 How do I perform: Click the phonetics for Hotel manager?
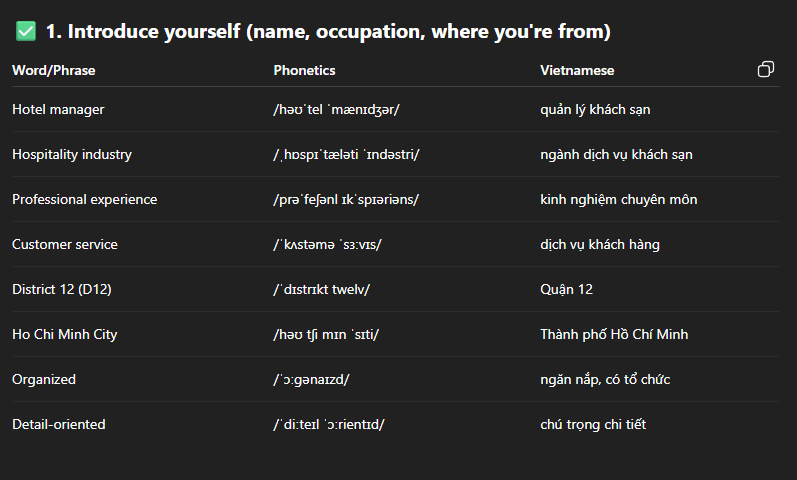point(336,109)
